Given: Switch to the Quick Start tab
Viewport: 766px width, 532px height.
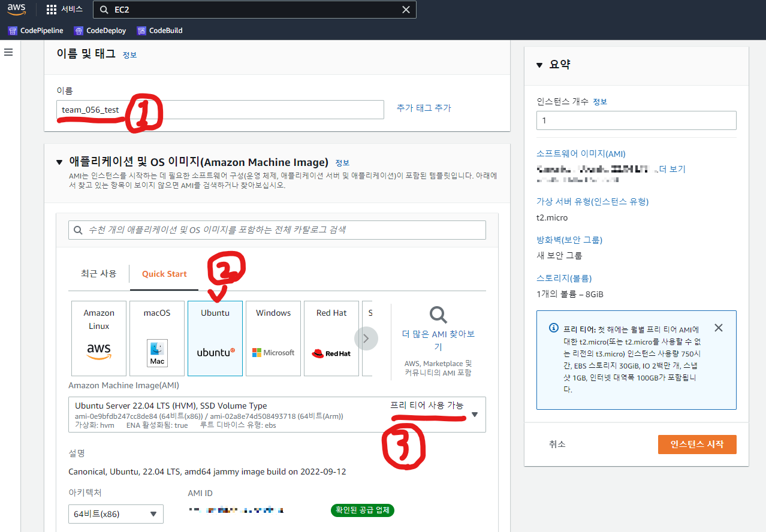Looking at the screenshot, I should tap(164, 274).
